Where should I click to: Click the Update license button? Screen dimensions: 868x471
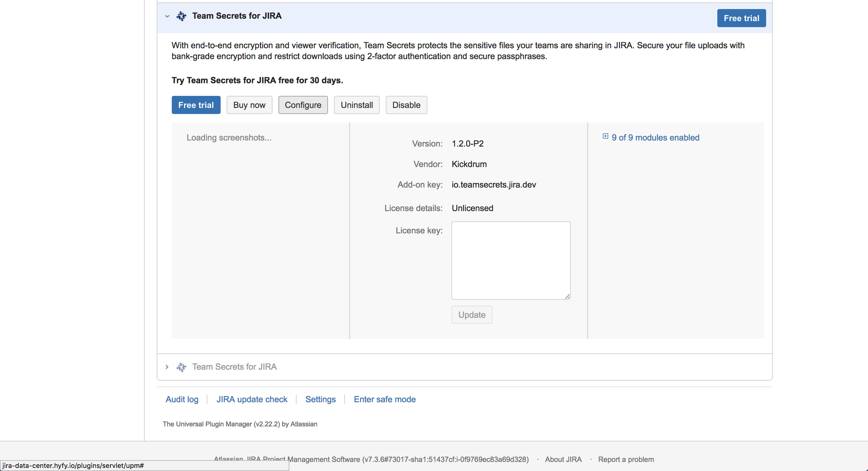(x=471, y=315)
